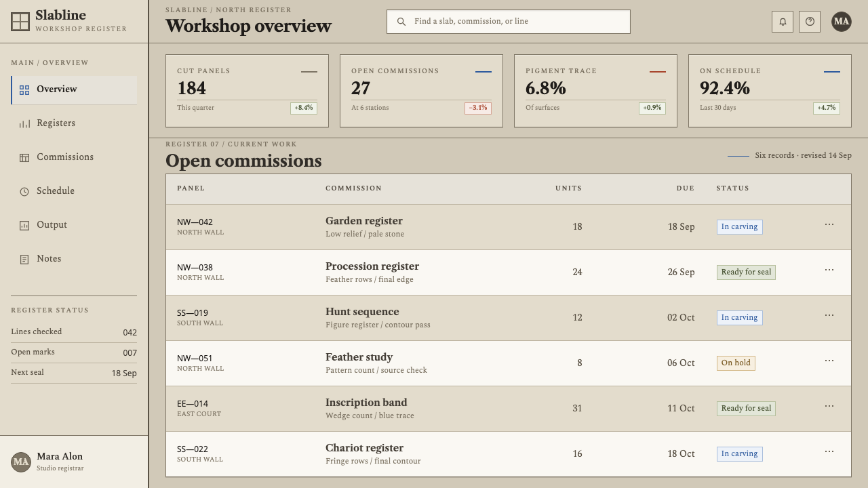Click the Open Commissions stat card
868x488 pixels.
(x=421, y=91)
